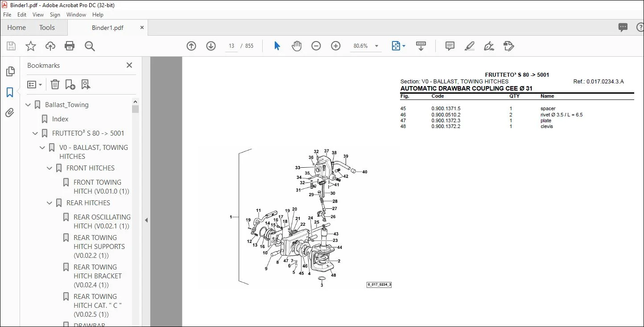644x327 pixels.
Task: Click the part code 0.900.1371.5
Action: point(446,109)
